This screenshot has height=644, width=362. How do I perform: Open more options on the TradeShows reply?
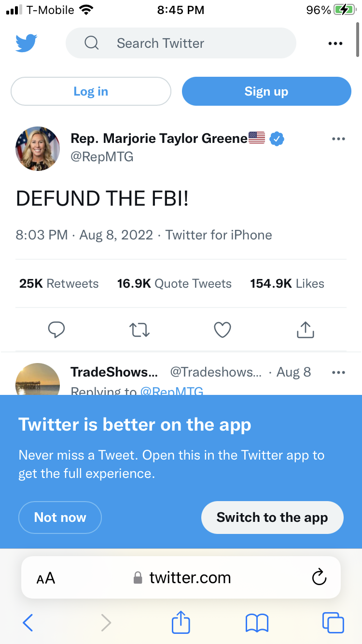(x=339, y=373)
